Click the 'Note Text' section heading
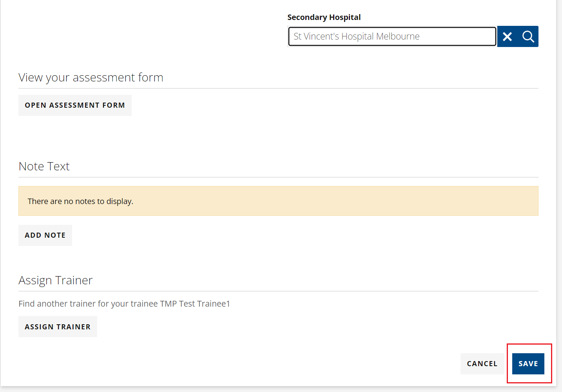The width and height of the screenshot is (562, 392). coord(44,166)
